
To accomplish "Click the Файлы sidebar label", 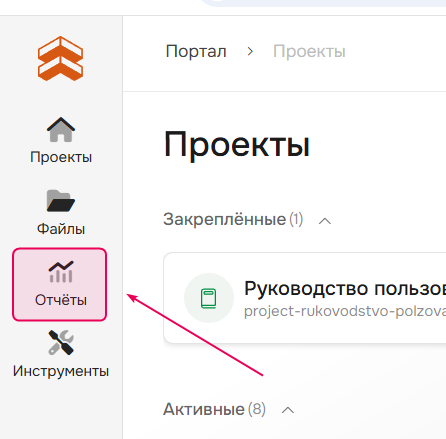I will (x=61, y=229).
